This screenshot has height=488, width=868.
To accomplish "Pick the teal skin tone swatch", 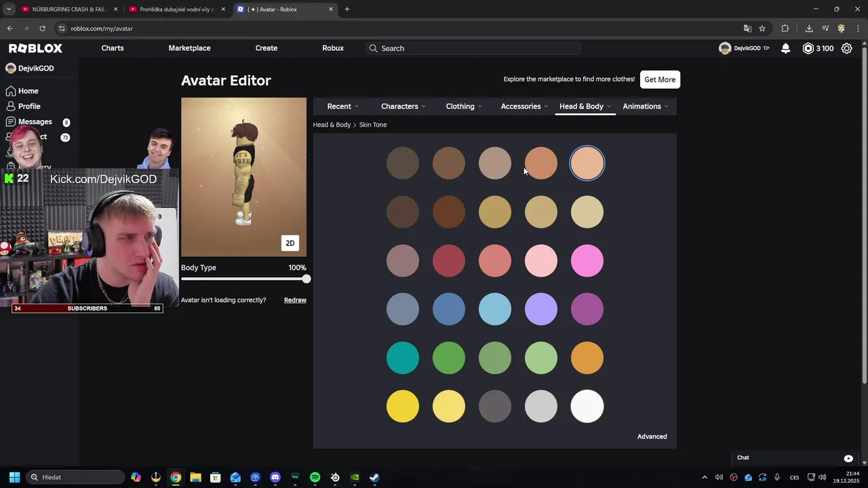I will click(x=403, y=358).
